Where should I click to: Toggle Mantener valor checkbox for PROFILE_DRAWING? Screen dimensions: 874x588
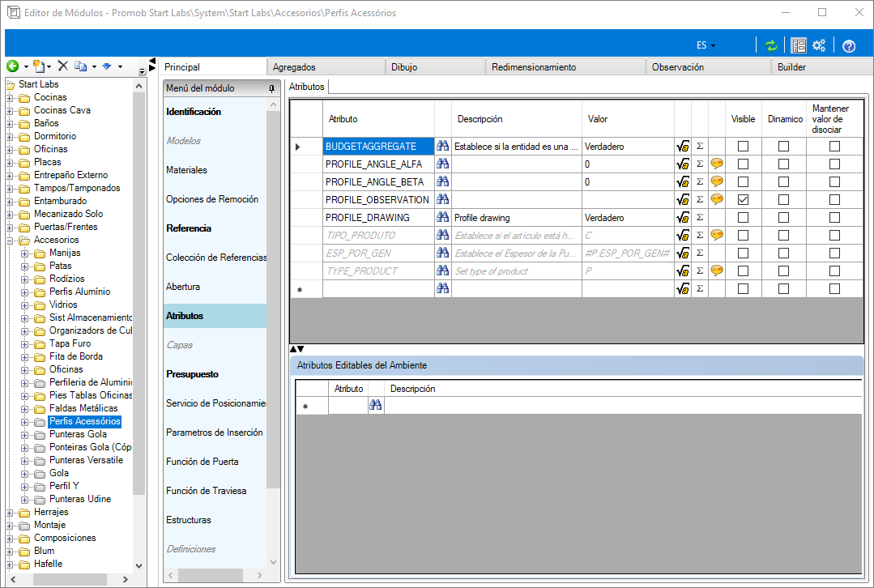click(834, 217)
